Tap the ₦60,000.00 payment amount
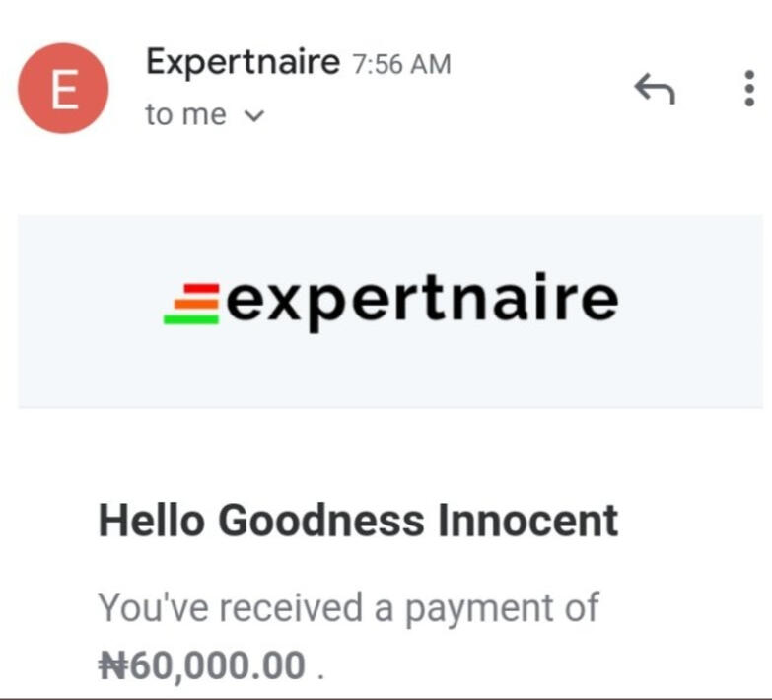The height and width of the screenshot is (700, 772). pyautogui.click(x=202, y=666)
